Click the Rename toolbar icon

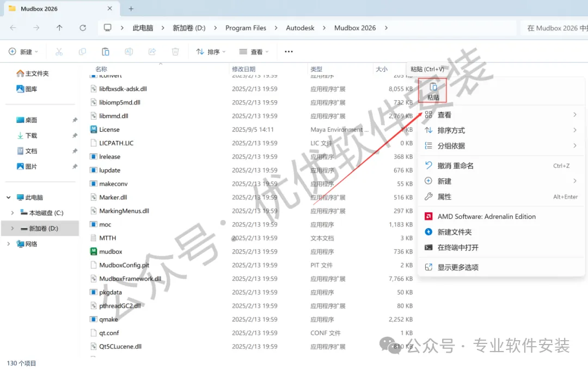[128, 52]
